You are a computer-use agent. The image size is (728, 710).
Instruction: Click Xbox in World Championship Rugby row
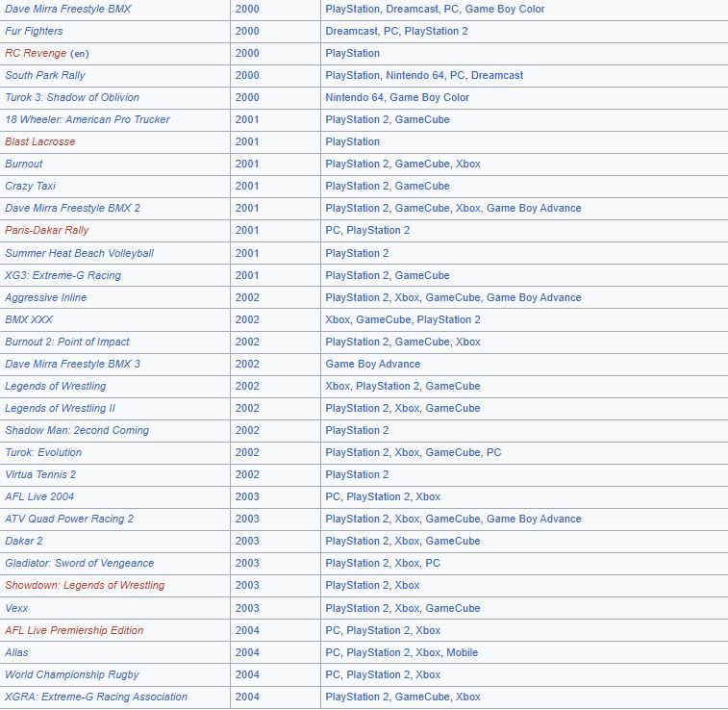click(428, 674)
